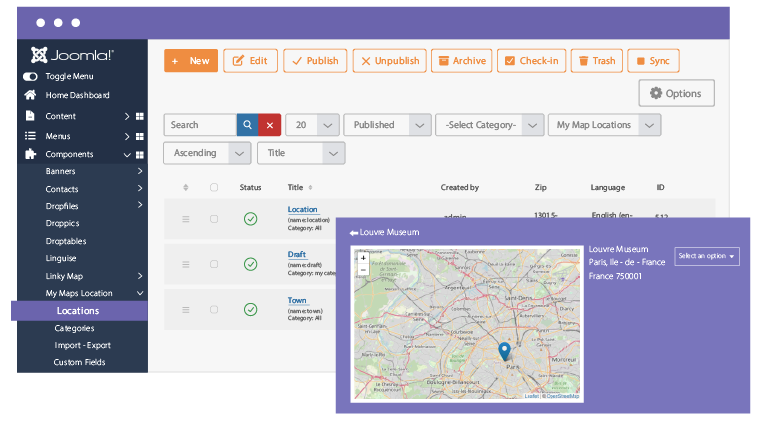Screen dimensions: 761x421
Task: Switch the Toggle Menu sidebar control
Action: (30, 76)
